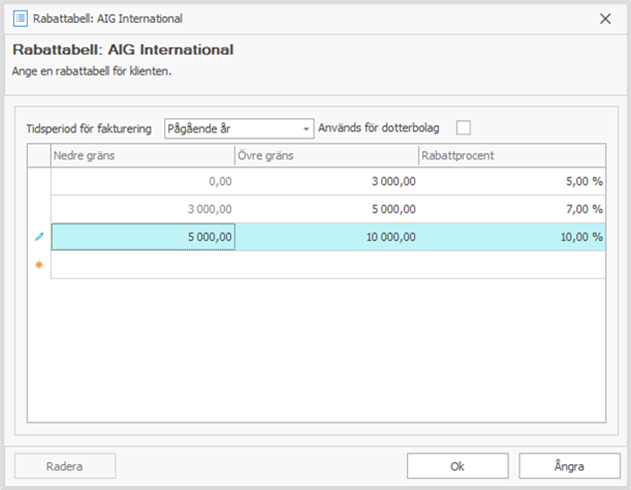Click the orange new-row asterisk icon

[x=39, y=265]
